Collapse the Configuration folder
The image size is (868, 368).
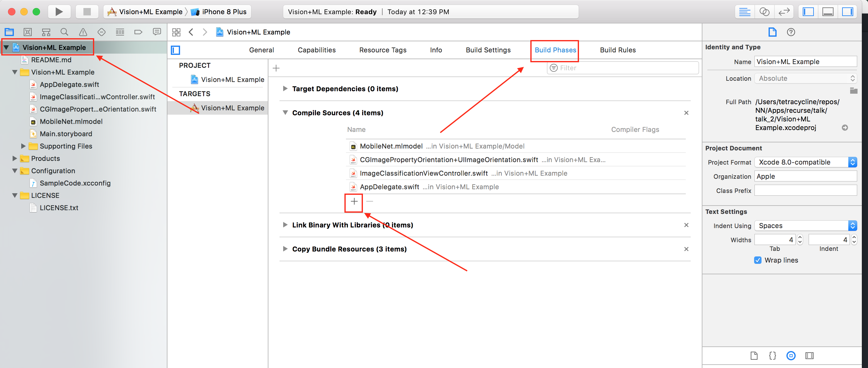[x=14, y=171]
